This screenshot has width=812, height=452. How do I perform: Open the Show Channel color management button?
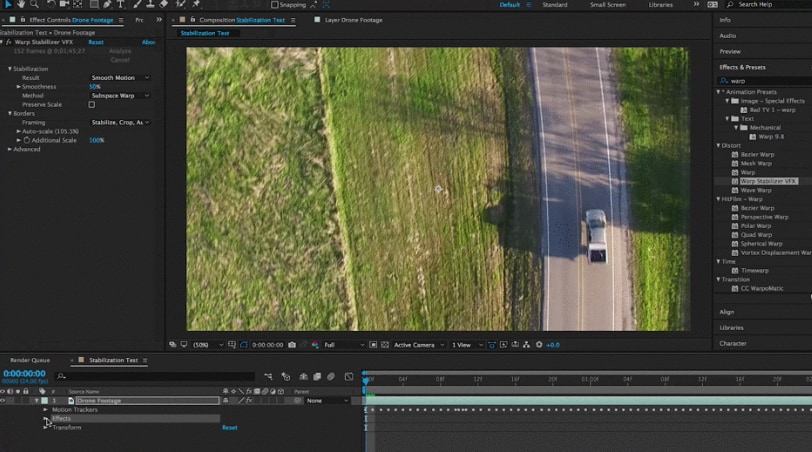315,345
